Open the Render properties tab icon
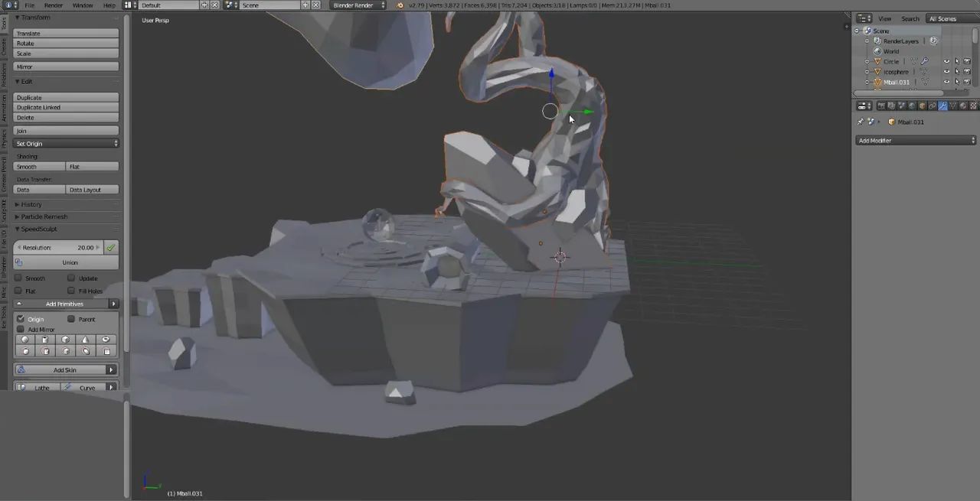This screenshot has width=980, height=501. 881,106
